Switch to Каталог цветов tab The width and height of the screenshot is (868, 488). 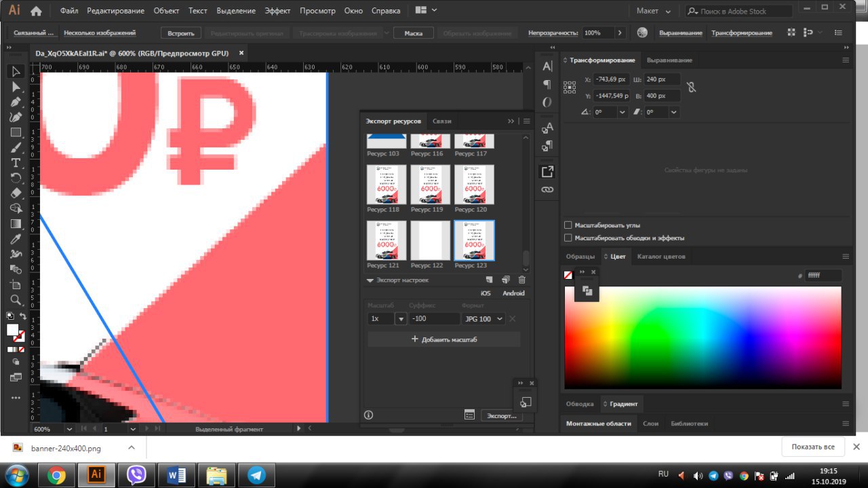click(661, 256)
